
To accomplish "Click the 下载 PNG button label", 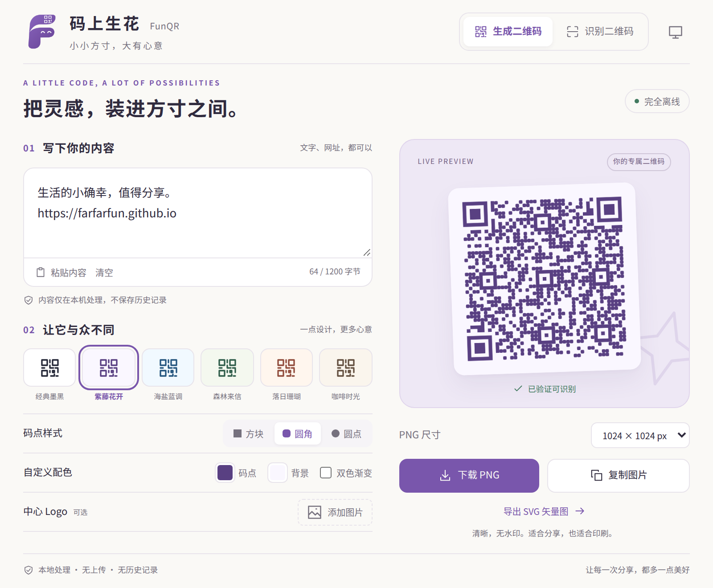I will coord(479,475).
